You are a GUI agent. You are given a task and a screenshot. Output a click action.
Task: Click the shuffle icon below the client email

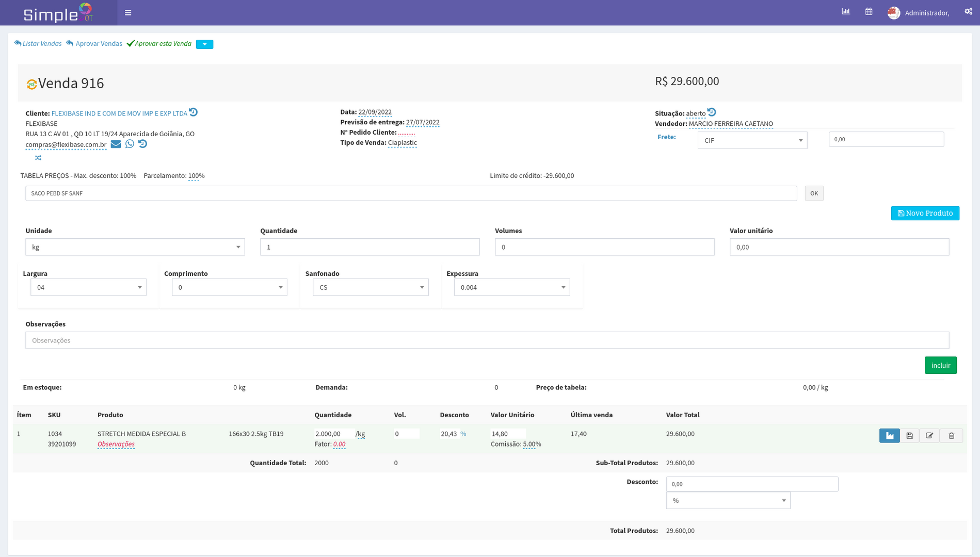tap(38, 158)
